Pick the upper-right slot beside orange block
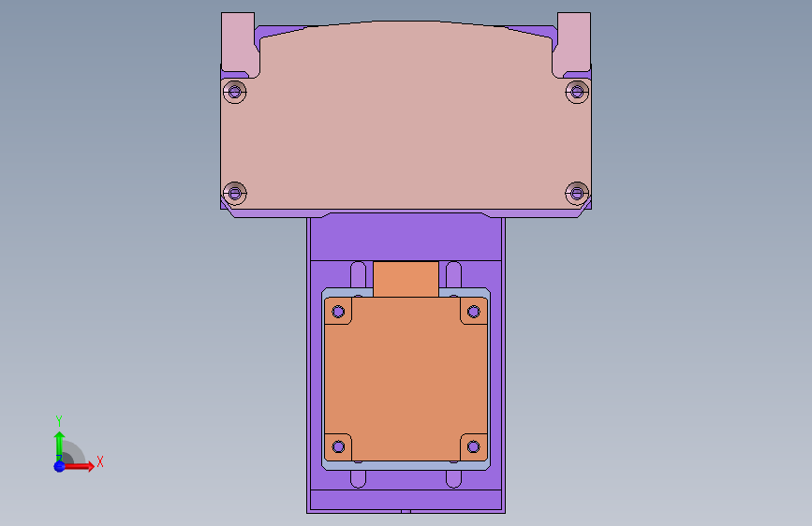This screenshot has height=526, width=812. [453, 275]
